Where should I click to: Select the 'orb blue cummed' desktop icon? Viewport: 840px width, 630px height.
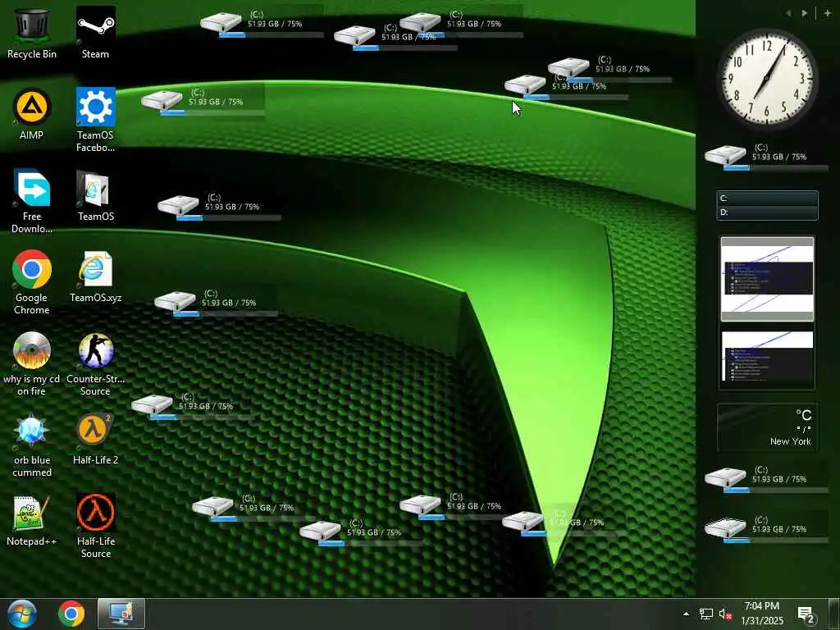click(32, 445)
